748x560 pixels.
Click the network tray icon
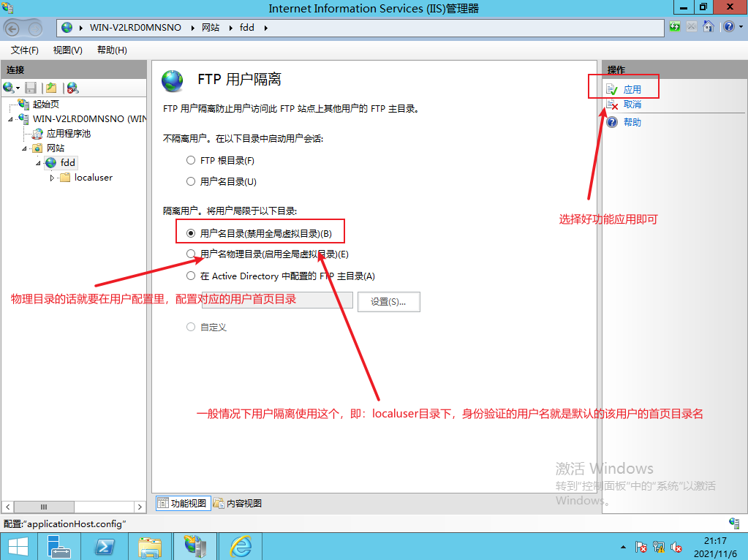(x=659, y=547)
